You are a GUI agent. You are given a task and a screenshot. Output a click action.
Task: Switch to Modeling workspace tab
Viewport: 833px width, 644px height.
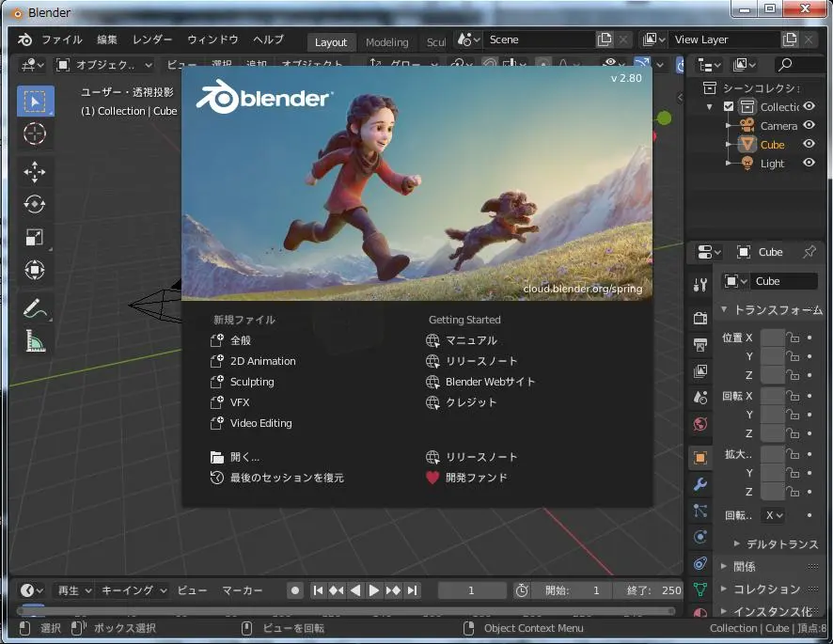[x=386, y=42]
